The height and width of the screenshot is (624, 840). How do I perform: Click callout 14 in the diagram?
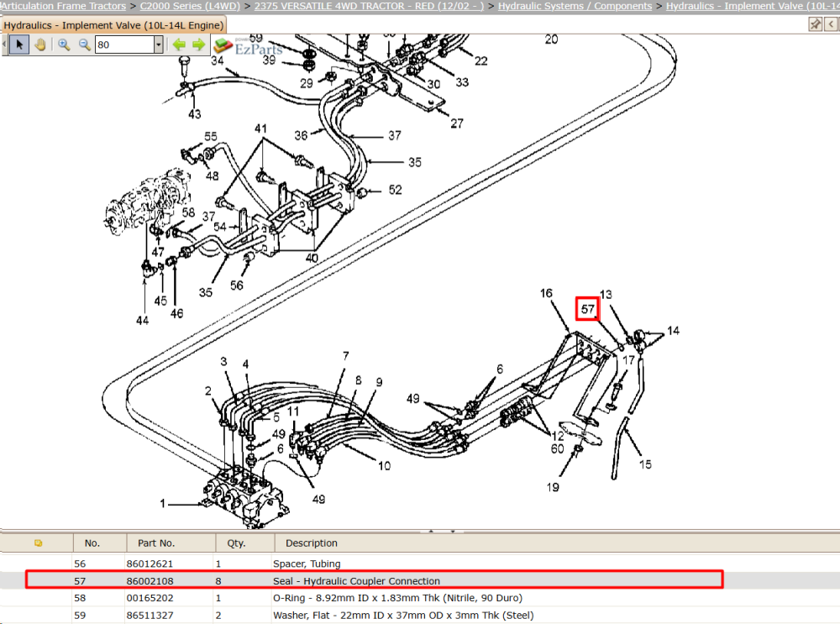coord(674,331)
